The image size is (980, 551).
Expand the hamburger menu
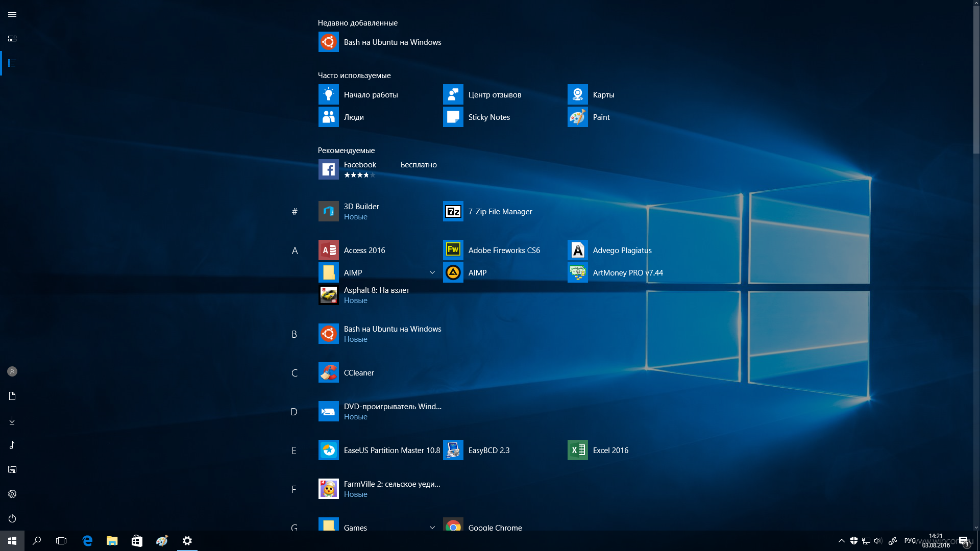pyautogui.click(x=12, y=14)
